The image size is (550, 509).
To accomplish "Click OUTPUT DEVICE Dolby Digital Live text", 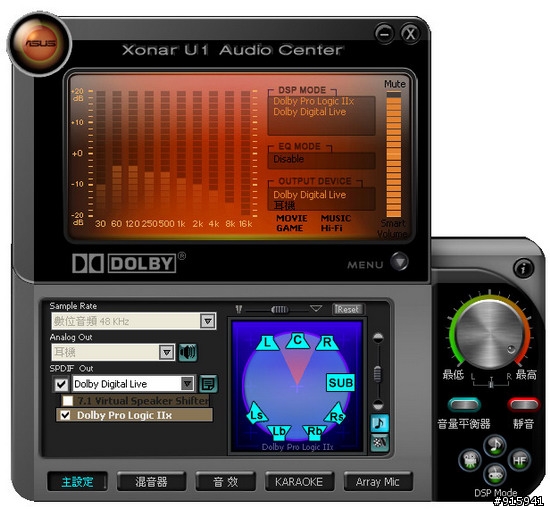I will coord(310,195).
